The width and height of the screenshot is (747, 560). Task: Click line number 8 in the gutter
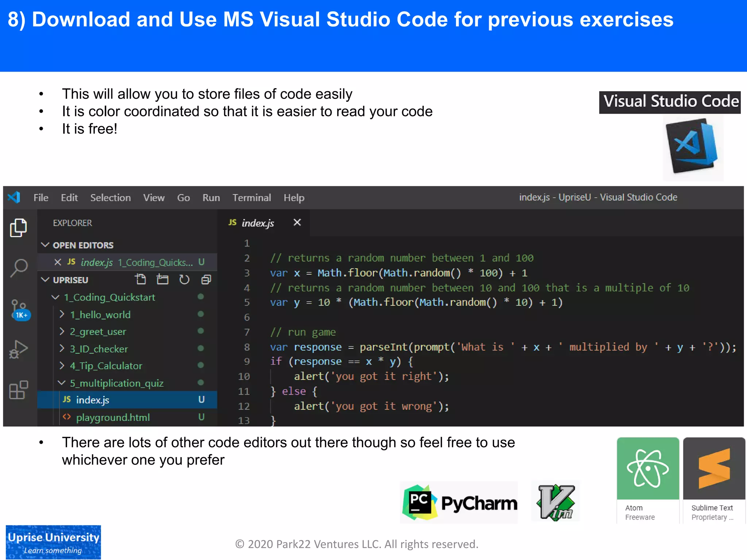(247, 347)
